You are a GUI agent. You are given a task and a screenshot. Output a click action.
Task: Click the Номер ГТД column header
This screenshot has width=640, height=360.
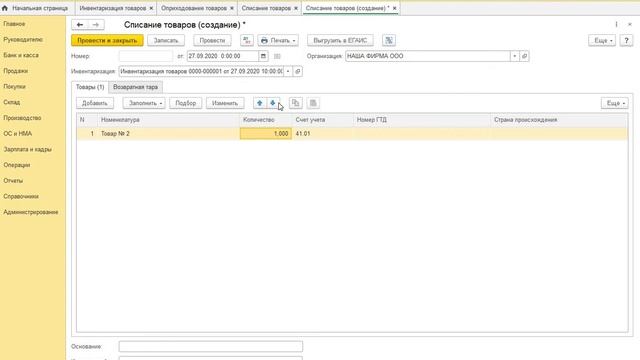point(422,120)
